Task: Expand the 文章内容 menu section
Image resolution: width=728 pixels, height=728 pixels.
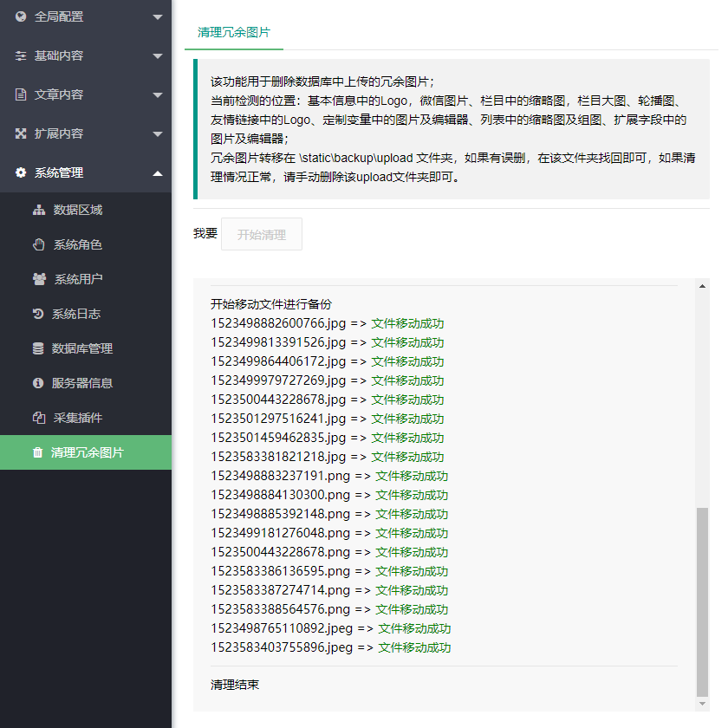Action: [x=87, y=94]
